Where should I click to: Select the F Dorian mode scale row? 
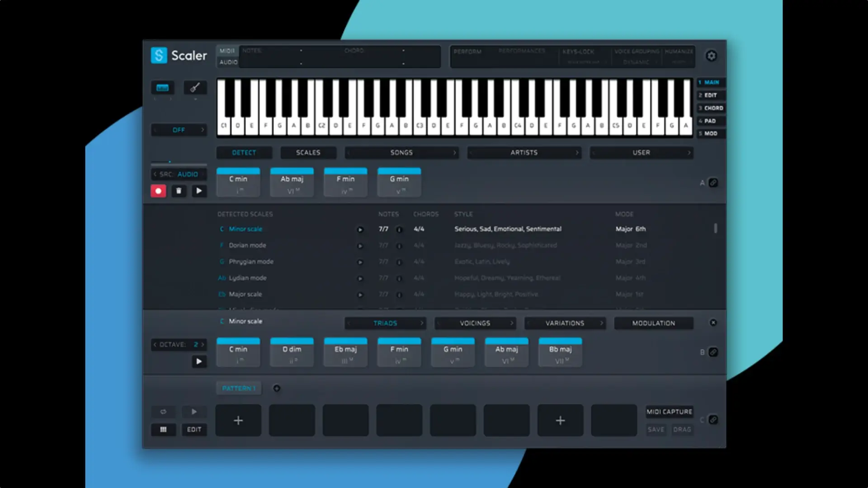click(x=248, y=245)
